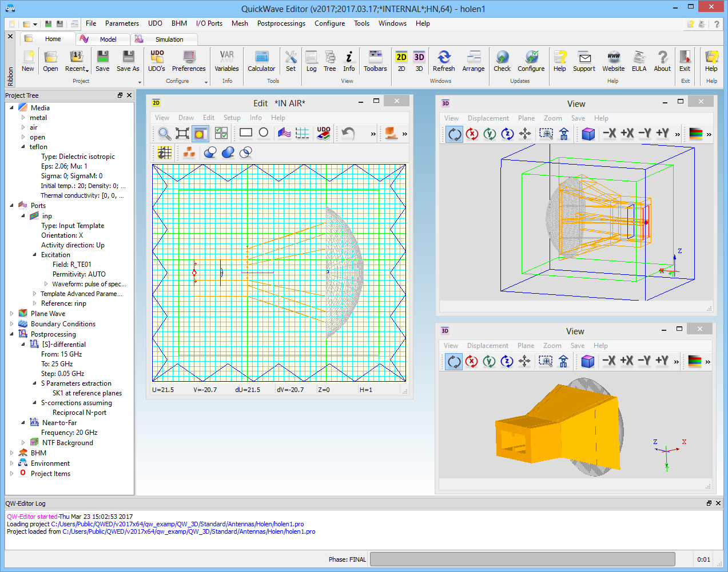
Task: Click the color bands icon in wireframe View
Action: [x=695, y=134]
